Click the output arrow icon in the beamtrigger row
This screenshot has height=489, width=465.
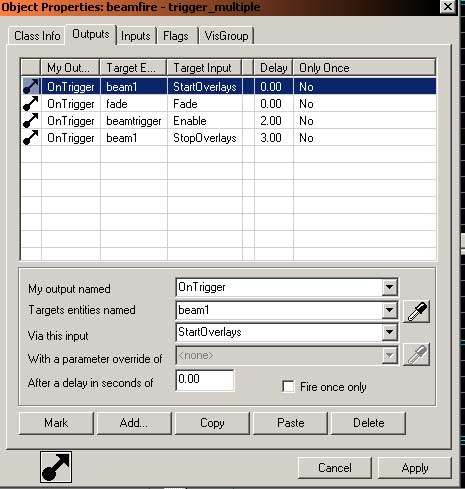point(31,120)
